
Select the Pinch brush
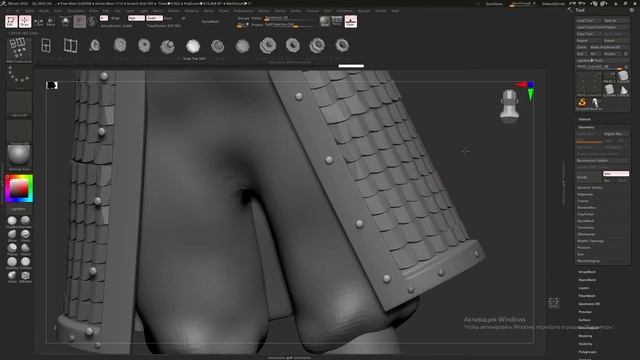25,235
